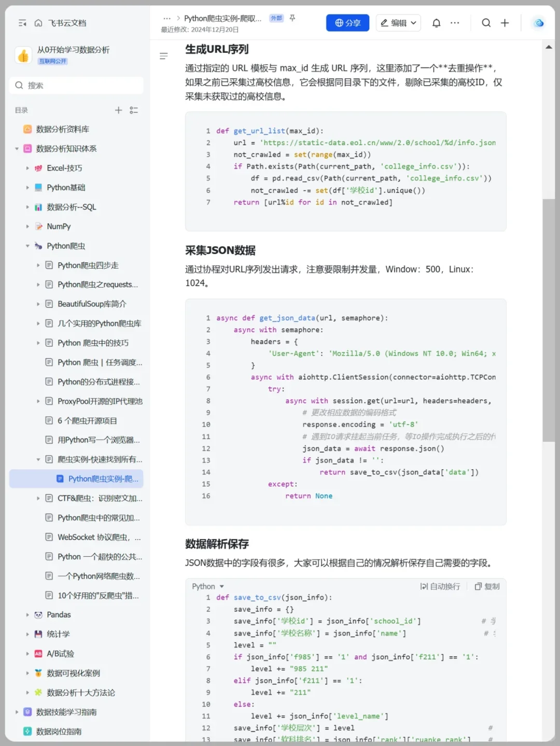Viewport: 560px width, 746px height.
Task: Expand the Pandas section in the sidebar
Action: coord(27,614)
